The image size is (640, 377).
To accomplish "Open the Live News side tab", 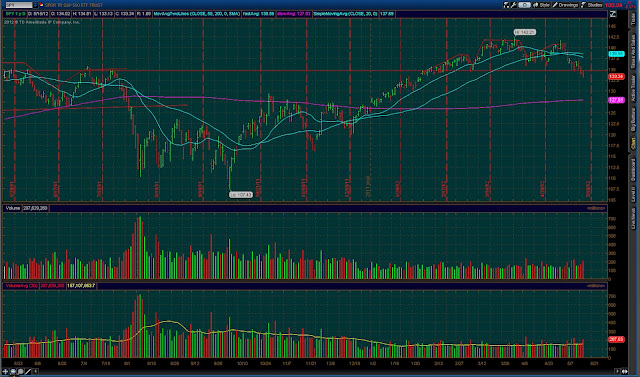I will click(x=633, y=218).
